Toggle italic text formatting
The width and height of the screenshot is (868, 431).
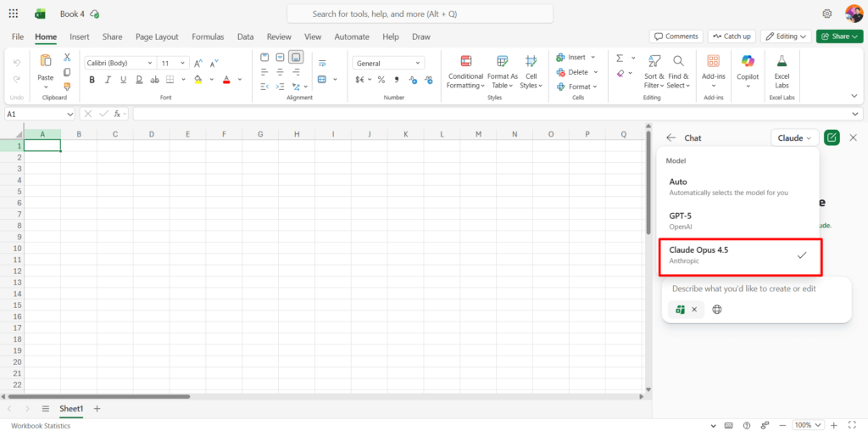click(x=107, y=80)
